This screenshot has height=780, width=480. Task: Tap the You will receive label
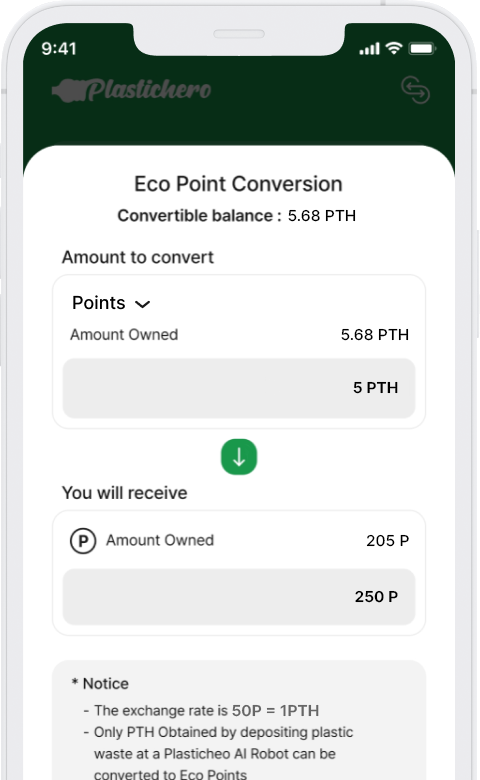pyautogui.click(x=125, y=493)
